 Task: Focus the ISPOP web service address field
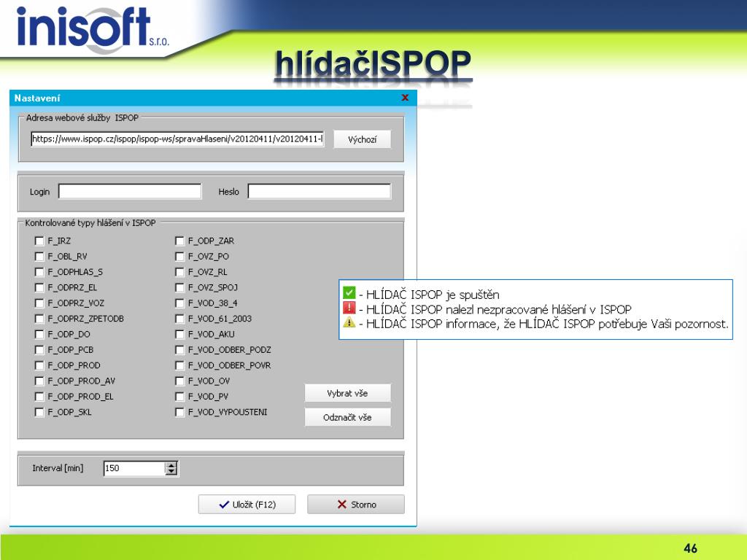pos(178,139)
